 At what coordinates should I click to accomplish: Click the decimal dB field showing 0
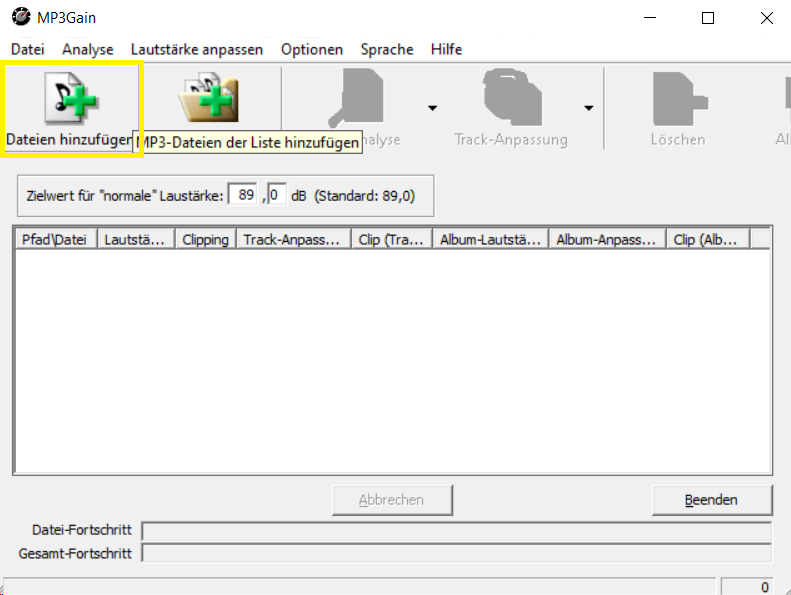276,195
